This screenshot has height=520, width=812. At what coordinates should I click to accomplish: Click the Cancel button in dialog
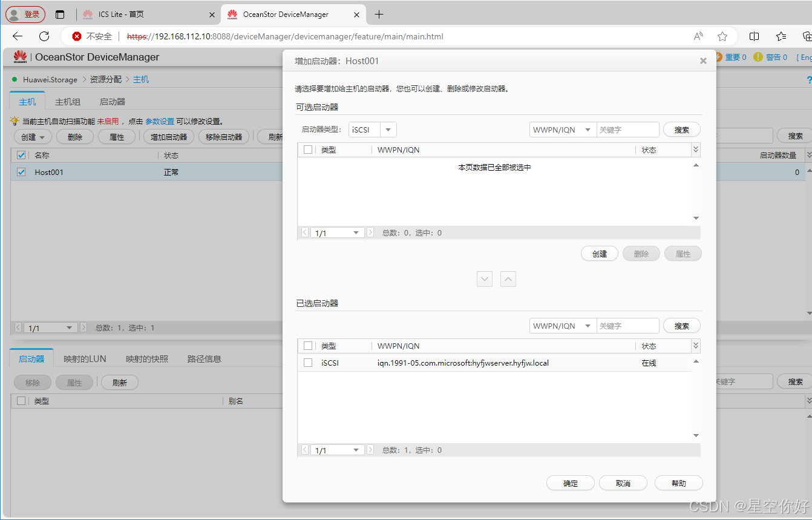tap(623, 483)
